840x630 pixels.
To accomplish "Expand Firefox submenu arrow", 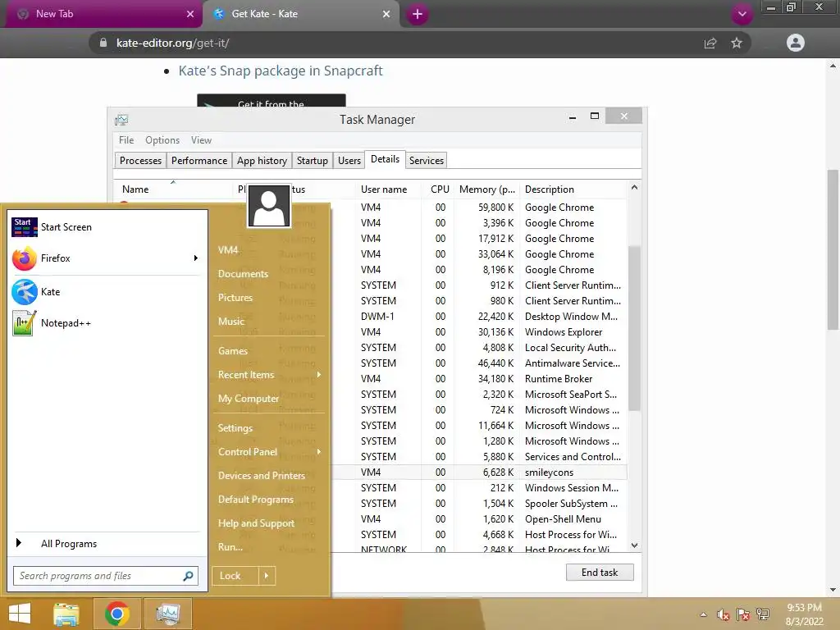I will pos(196,258).
